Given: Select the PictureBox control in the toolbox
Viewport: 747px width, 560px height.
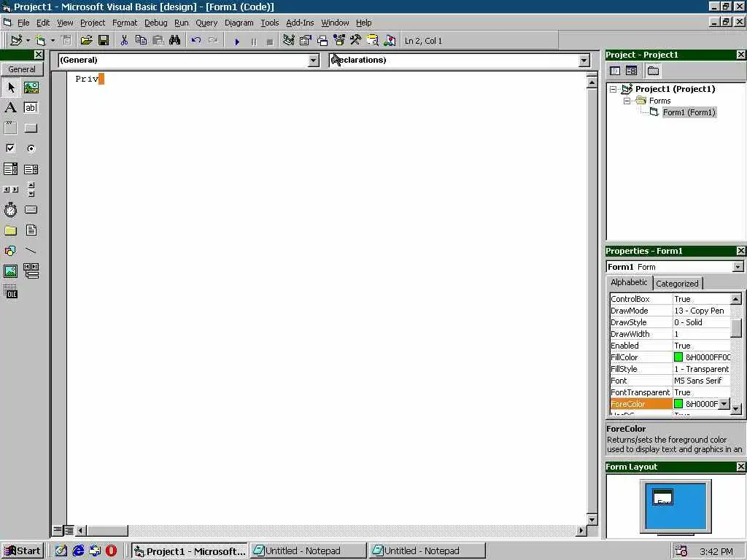Looking at the screenshot, I should click(31, 87).
